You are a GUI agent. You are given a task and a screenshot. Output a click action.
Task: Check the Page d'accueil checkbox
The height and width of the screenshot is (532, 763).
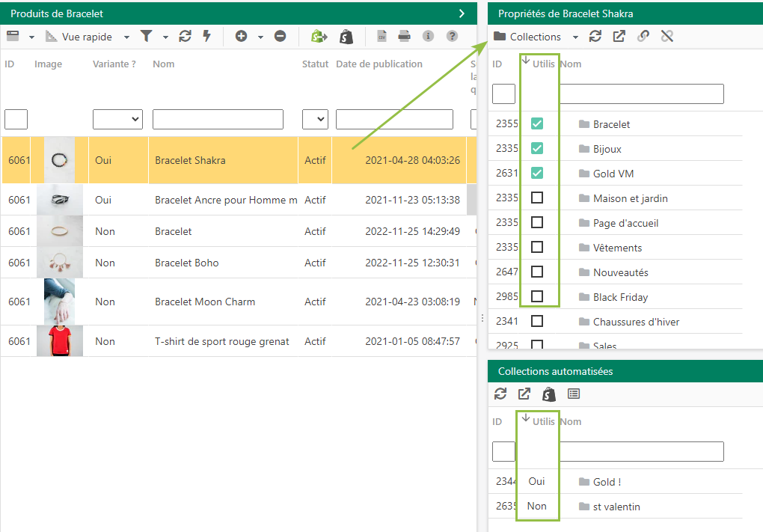coord(537,222)
